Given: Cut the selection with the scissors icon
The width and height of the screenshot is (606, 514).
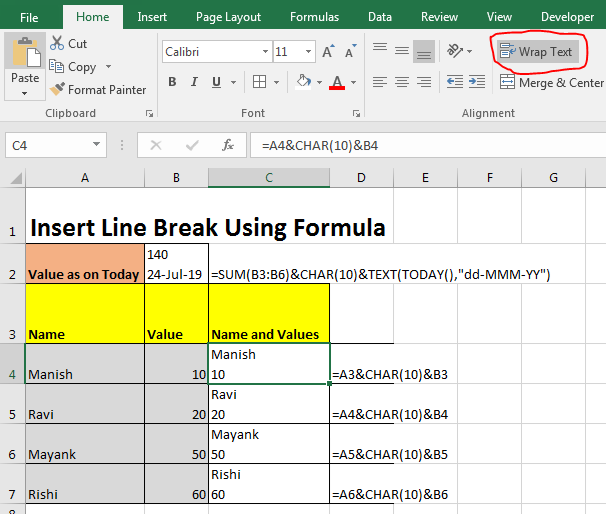Looking at the screenshot, I should [x=57, y=43].
